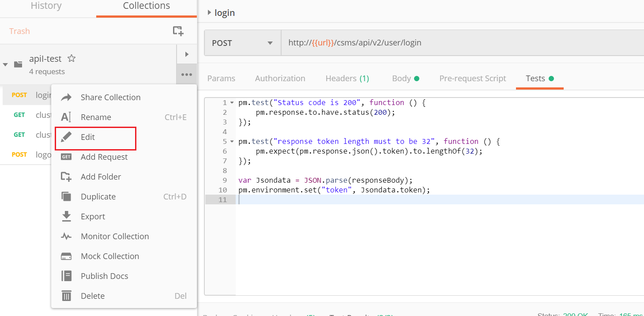Screen dimensions: 644x316
Task: Click the Rename text icon
Action: pos(66,117)
